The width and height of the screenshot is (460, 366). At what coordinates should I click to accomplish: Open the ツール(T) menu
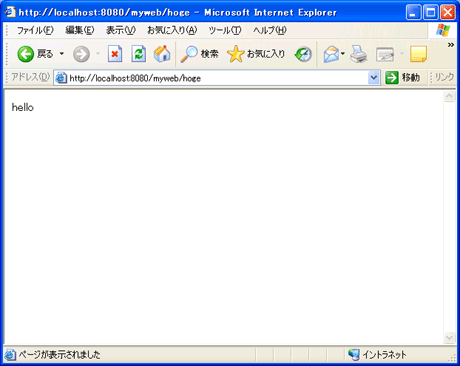pyautogui.click(x=225, y=30)
